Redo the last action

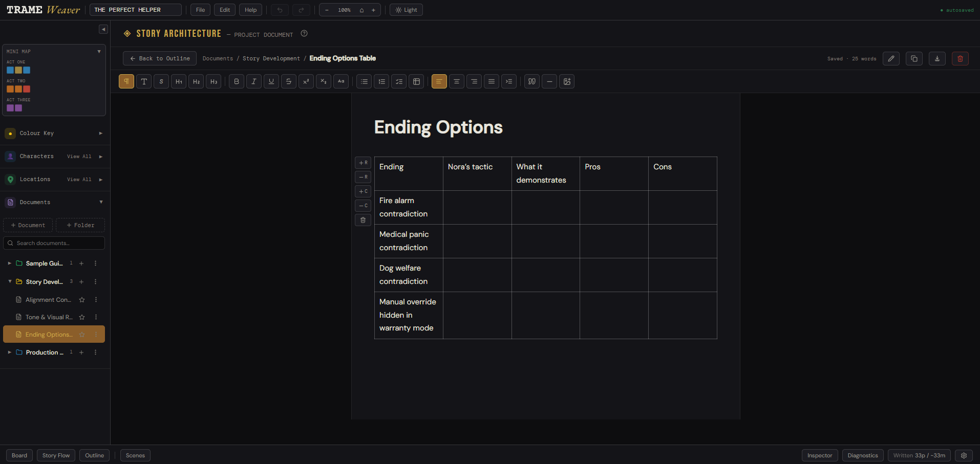pos(301,10)
